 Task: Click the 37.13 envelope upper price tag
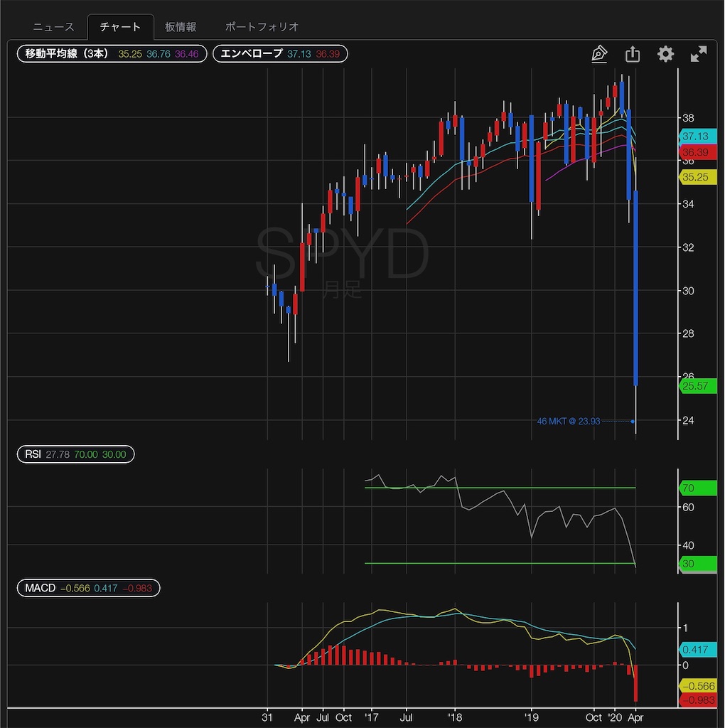[x=697, y=136]
